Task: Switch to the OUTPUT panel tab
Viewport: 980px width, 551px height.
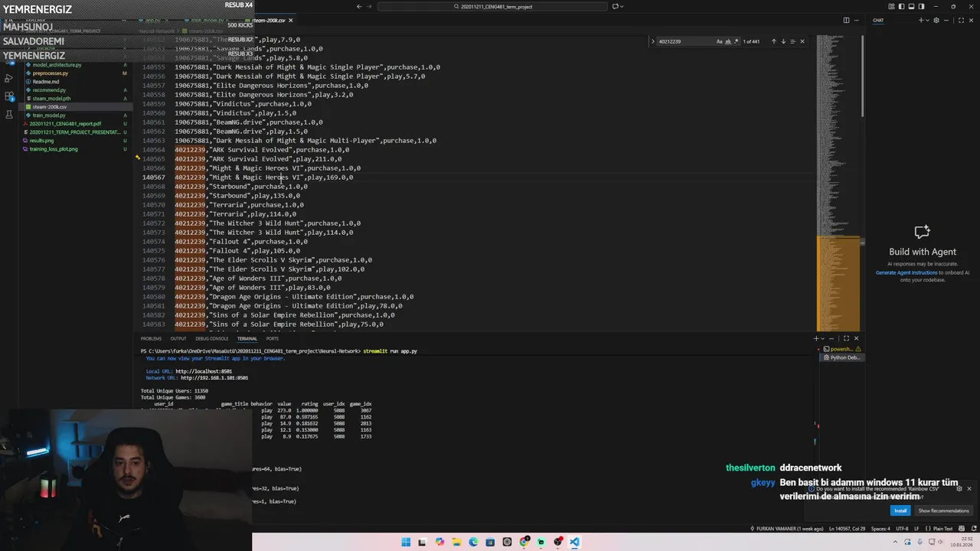Action: pyautogui.click(x=178, y=338)
